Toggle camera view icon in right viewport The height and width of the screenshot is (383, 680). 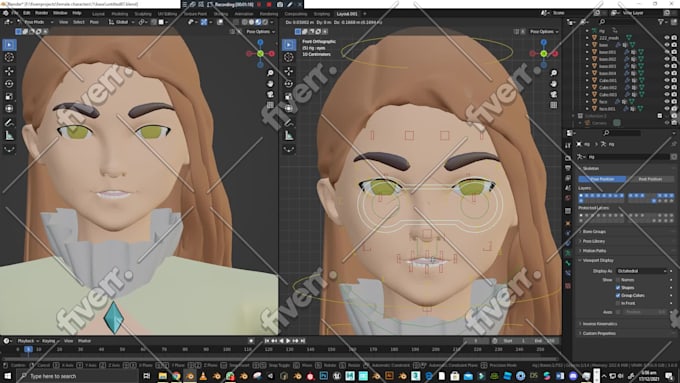554,94
